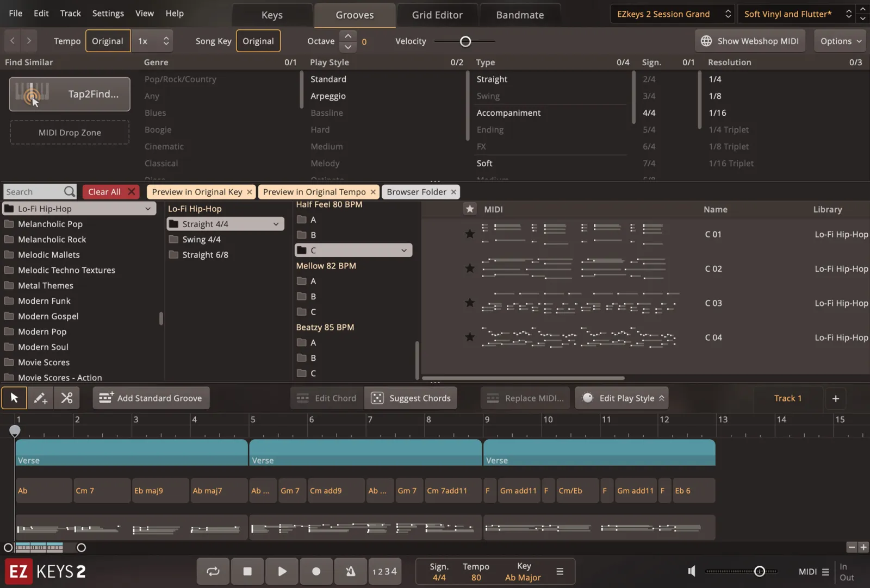Decrease octave with the down arrow

click(x=348, y=47)
